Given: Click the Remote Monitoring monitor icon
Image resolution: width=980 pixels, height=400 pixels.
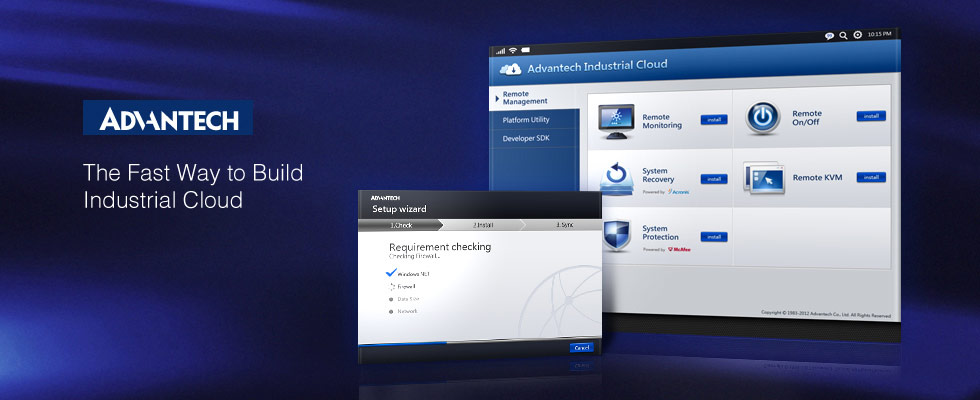Looking at the screenshot, I should pos(616,122).
